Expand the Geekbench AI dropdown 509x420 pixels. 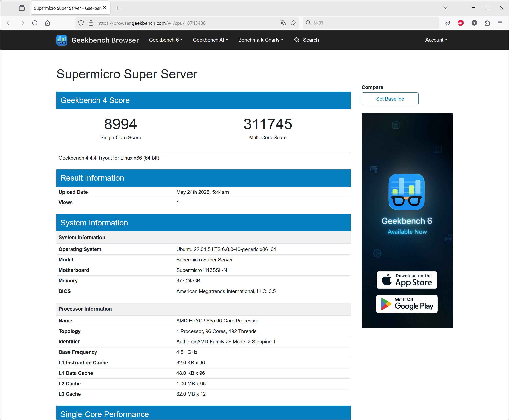210,40
